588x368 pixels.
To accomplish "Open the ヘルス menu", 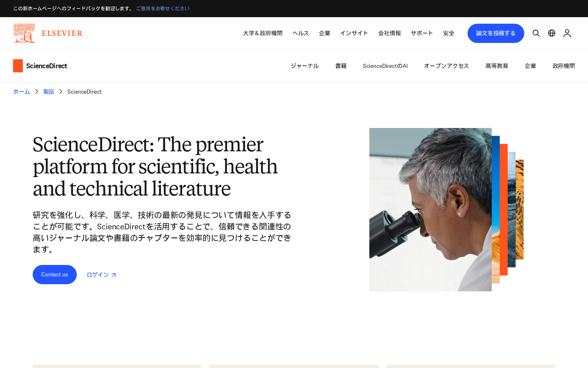I will click(301, 33).
